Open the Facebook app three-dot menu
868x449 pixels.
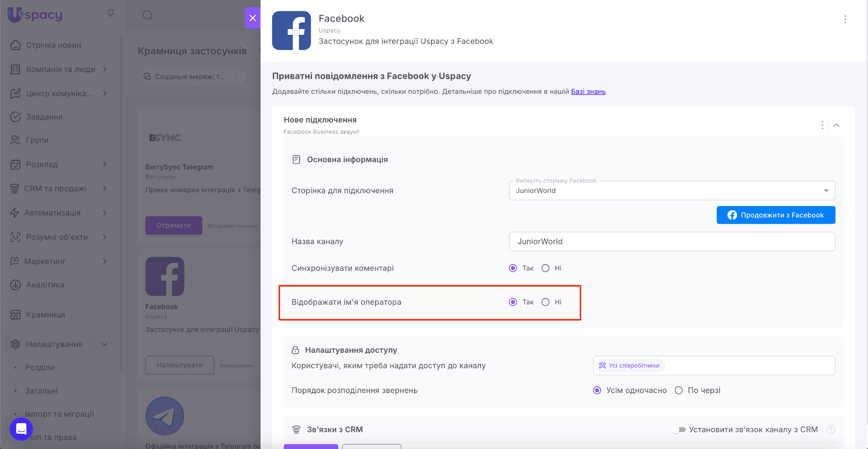[x=845, y=19]
